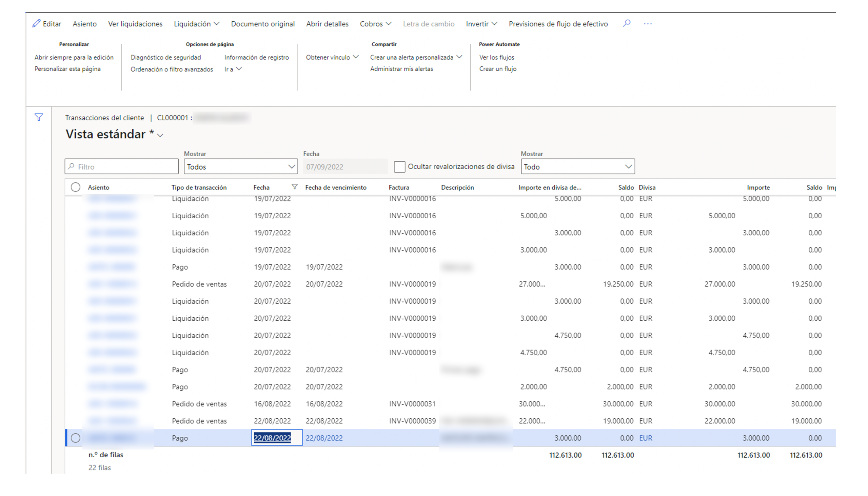Select all rows via header circle
Image resolution: width=868 pixels, height=496 pixels.
click(76, 187)
